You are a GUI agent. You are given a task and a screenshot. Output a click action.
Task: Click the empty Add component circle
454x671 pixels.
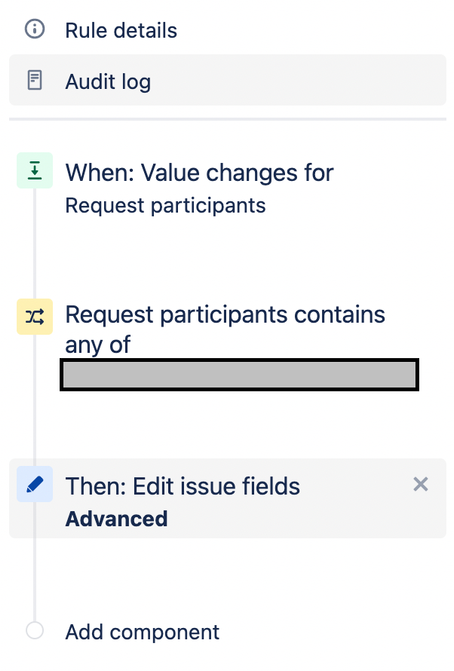point(35,631)
